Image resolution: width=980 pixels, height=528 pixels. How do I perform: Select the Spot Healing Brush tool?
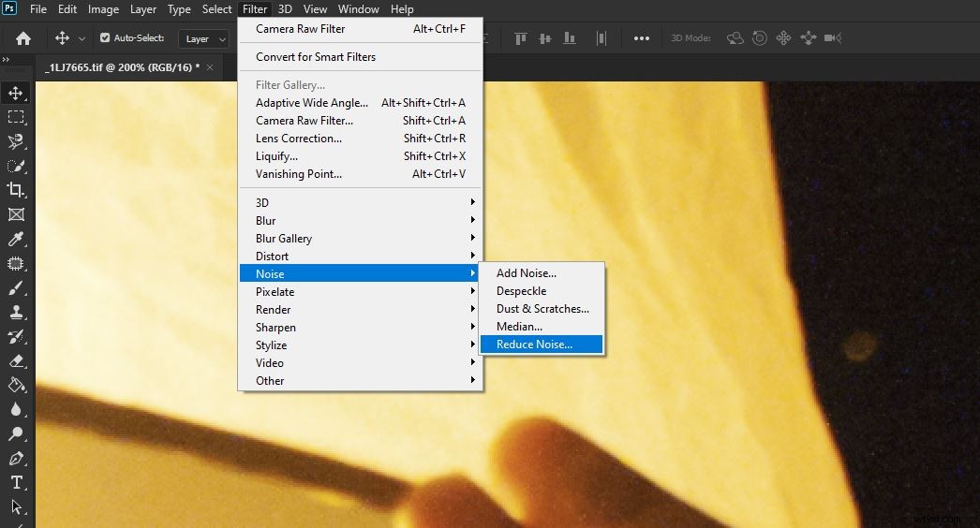16,263
